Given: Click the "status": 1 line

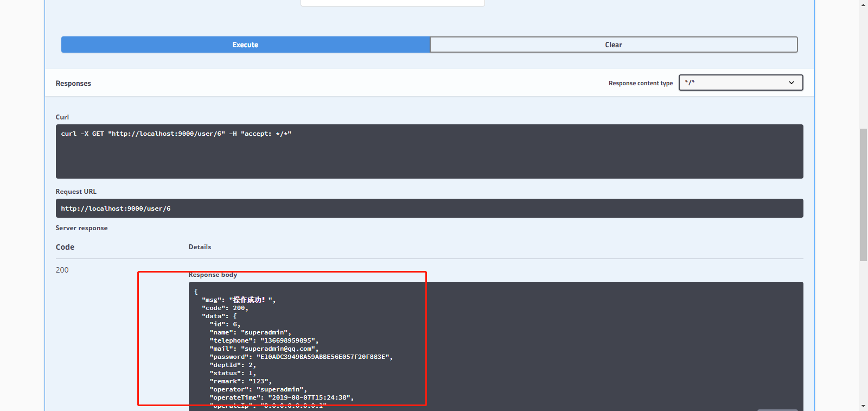Looking at the screenshot, I should 233,373.
